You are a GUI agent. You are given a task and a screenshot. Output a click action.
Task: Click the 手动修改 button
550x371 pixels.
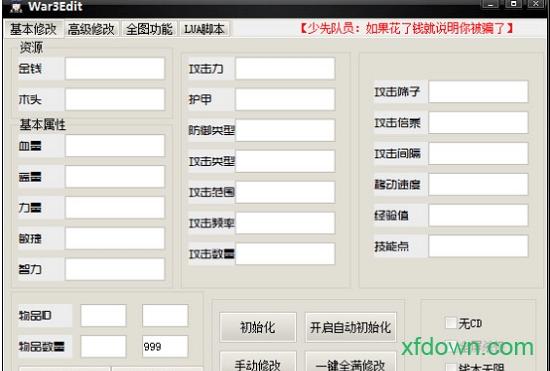click(258, 361)
